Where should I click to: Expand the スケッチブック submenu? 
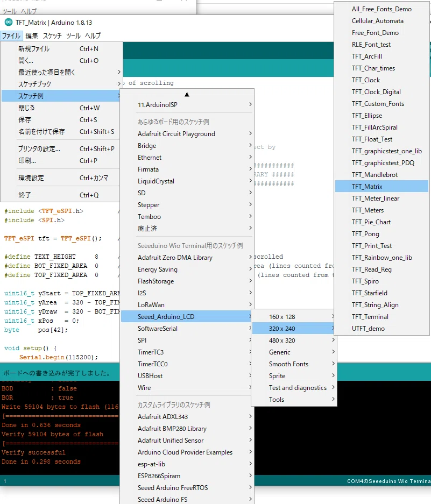point(60,84)
